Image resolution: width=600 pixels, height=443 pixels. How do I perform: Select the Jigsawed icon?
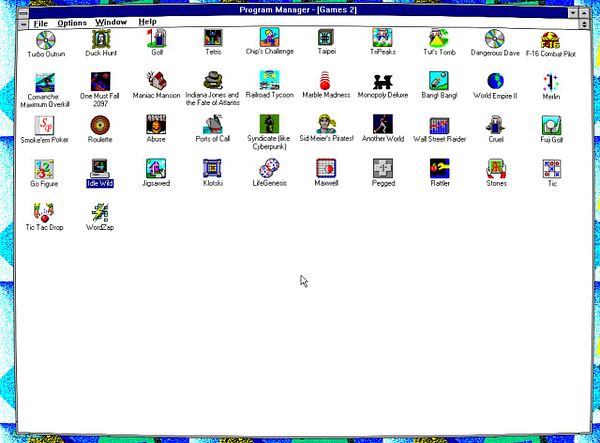tap(156, 168)
